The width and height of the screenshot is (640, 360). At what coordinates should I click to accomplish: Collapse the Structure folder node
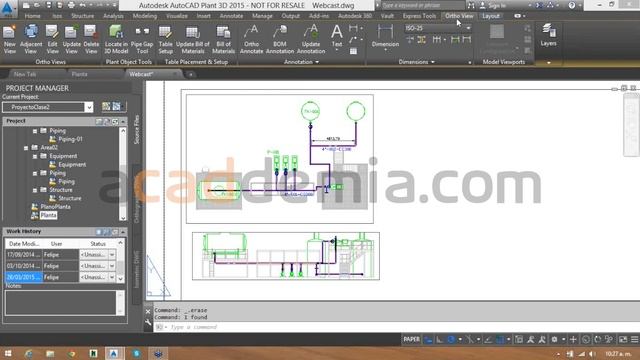pos(35,190)
